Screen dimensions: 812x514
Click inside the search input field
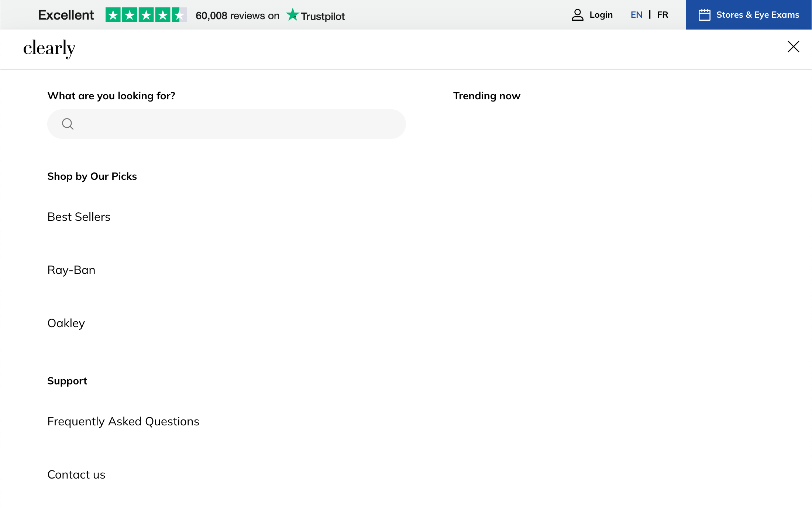[227, 124]
